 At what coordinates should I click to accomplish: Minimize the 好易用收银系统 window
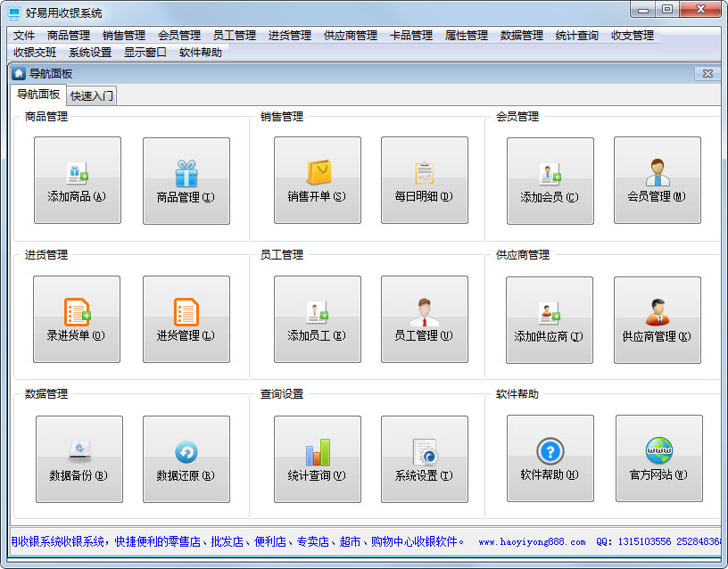(643, 10)
